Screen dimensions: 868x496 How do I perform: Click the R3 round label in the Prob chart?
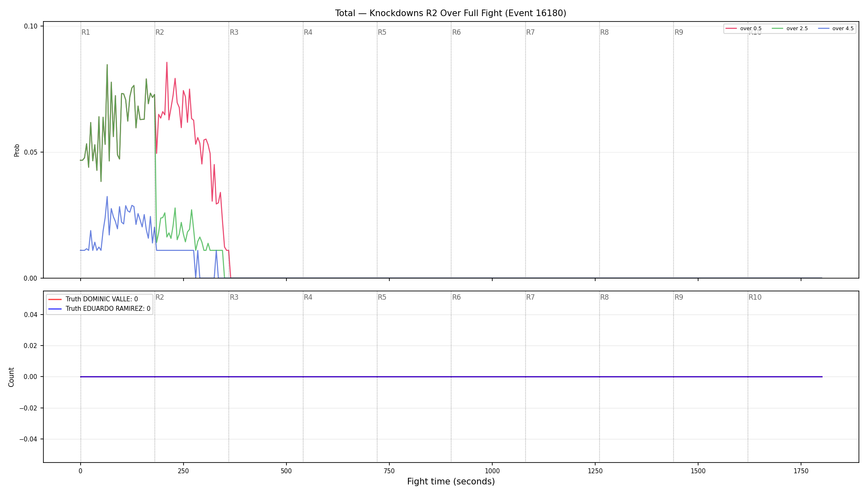point(234,32)
